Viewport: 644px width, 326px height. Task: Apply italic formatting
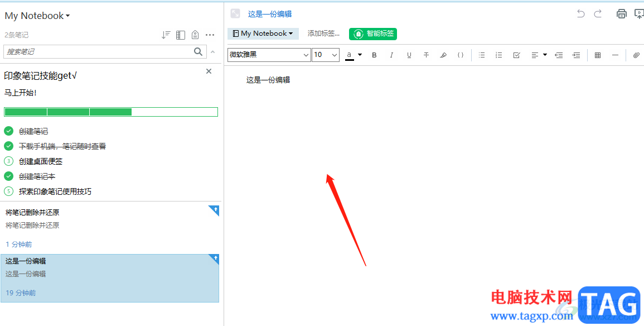(x=391, y=55)
